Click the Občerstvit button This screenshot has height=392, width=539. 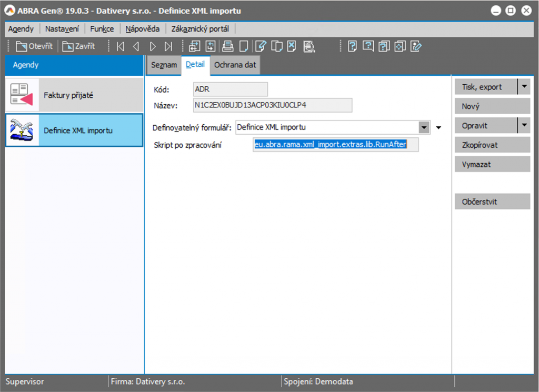pos(492,202)
